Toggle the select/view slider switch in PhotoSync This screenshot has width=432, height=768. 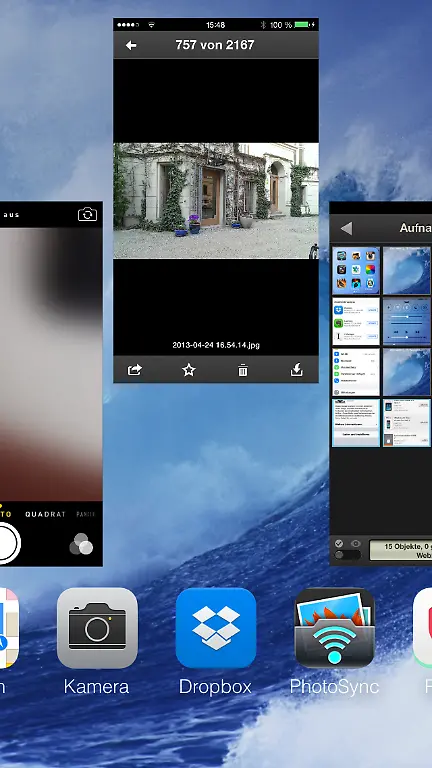(348, 555)
